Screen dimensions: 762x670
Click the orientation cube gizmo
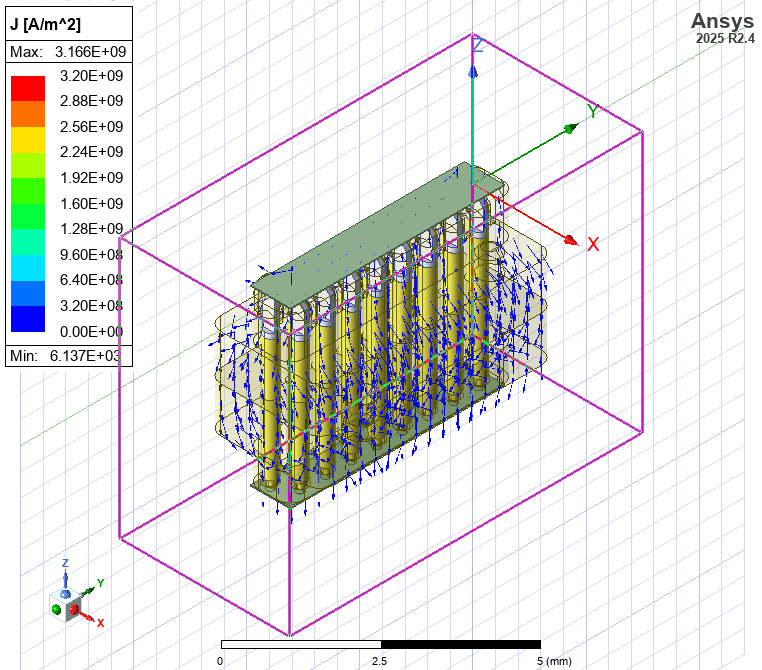tap(65, 604)
